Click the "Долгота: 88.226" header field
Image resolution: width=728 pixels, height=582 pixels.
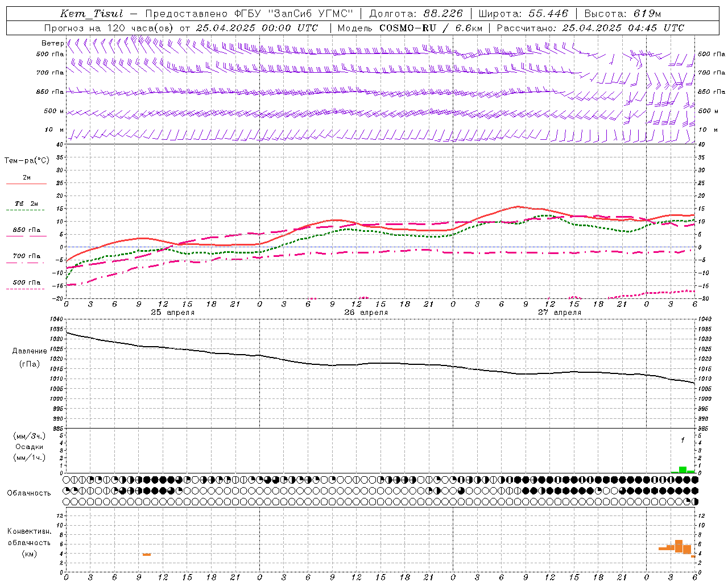point(416,14)
